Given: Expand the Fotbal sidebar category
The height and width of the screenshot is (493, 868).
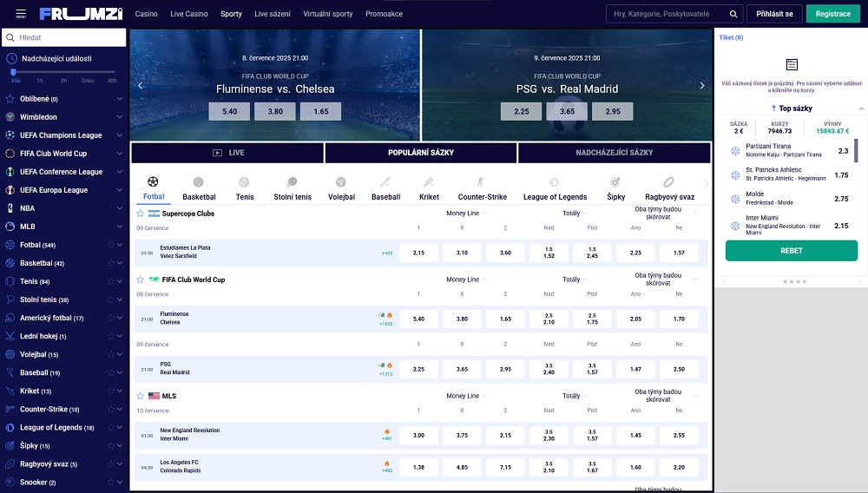Looking at the screenshot, I should pos(120,245).
